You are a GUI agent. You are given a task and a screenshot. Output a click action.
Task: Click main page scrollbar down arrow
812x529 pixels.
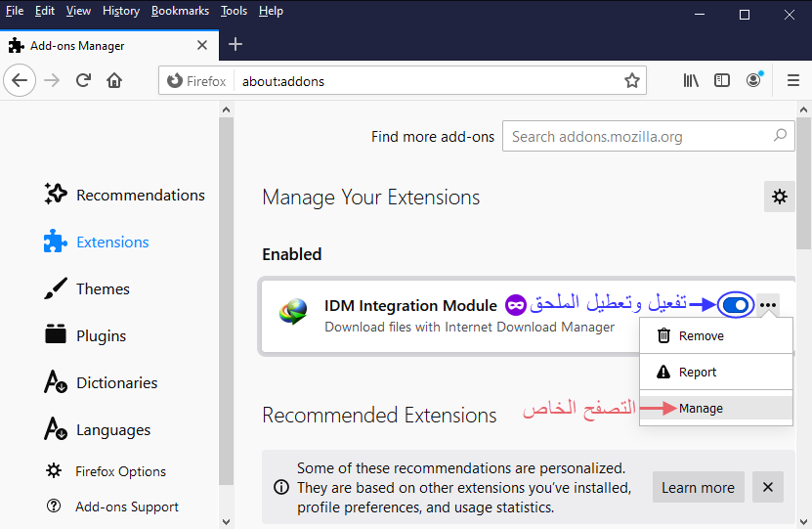803,522
